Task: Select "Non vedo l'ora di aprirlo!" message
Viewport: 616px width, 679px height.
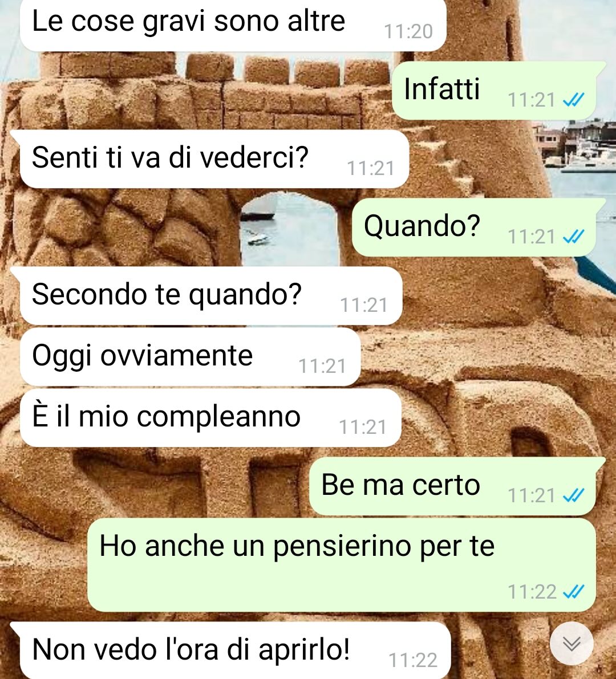Action: pyautogui.click(x=230, y=650)
